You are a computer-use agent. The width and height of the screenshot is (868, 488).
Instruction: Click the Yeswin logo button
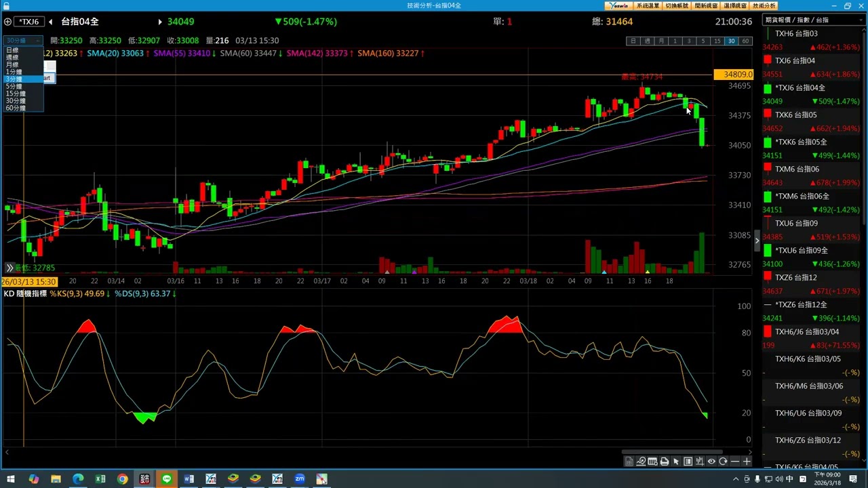point(618,5)
